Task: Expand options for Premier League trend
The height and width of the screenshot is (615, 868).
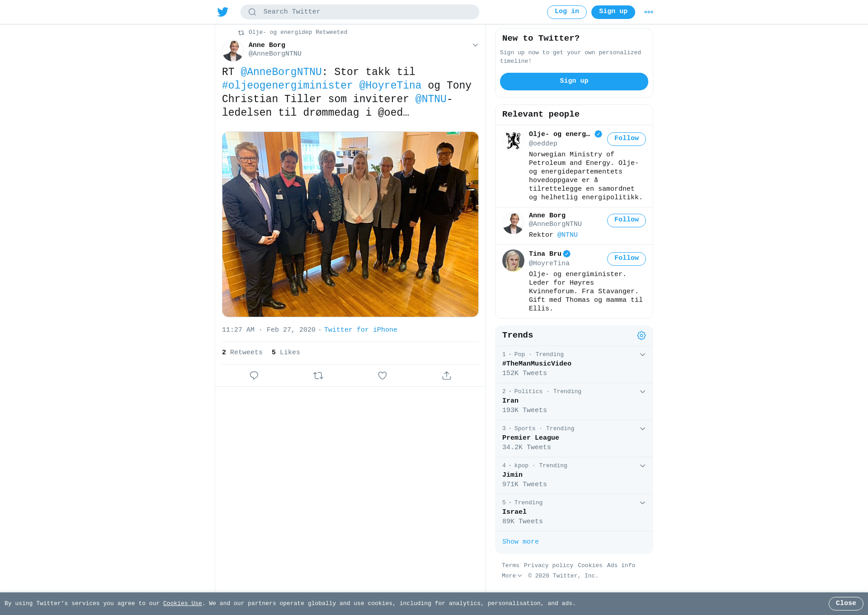Action: 642,429
